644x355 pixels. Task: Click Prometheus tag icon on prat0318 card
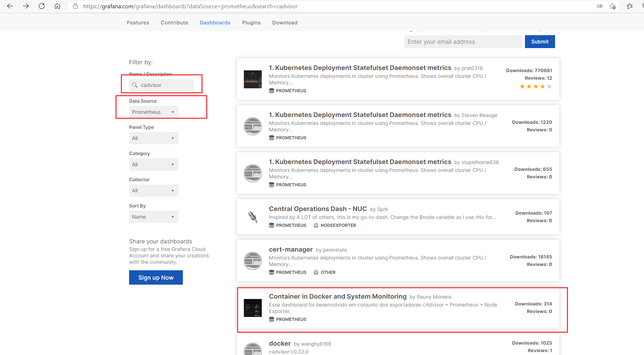pyautogui.click(x=272, y=91)
